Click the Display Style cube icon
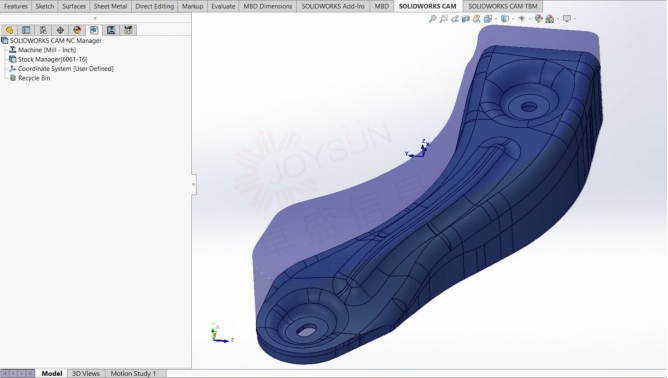The height and width of the screenshot is (378, 668). click(505, 19)
